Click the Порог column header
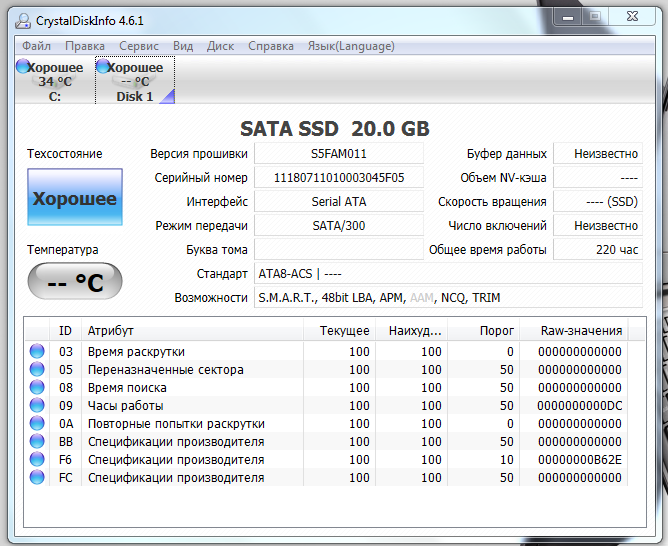Image resolution: width=668 pixels, height=546 pixels. (x=483, y=330)
